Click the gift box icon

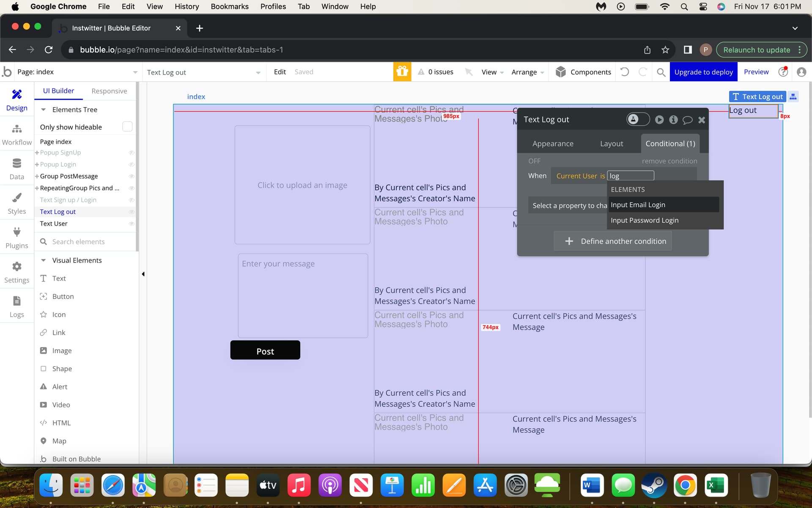402,72
